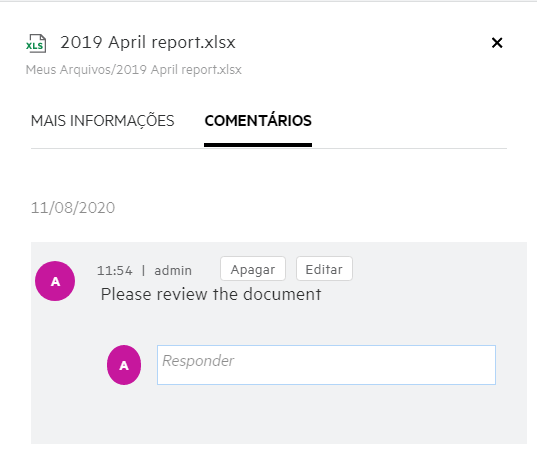Close the file details panel with X
Screen dimensions: 537x464
(x=497, y=43)
